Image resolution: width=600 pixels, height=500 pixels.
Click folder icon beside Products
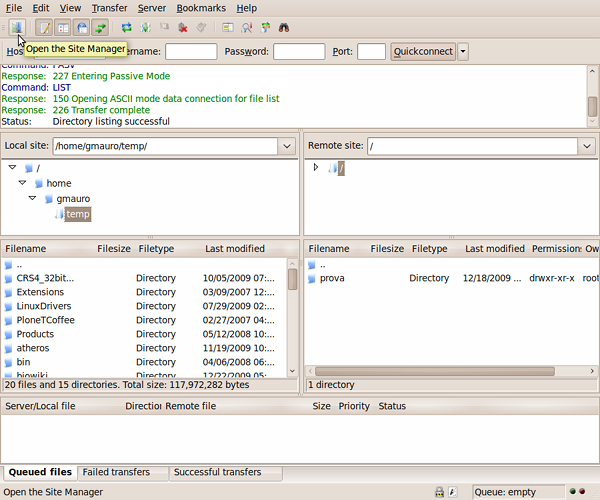[8, 334]
